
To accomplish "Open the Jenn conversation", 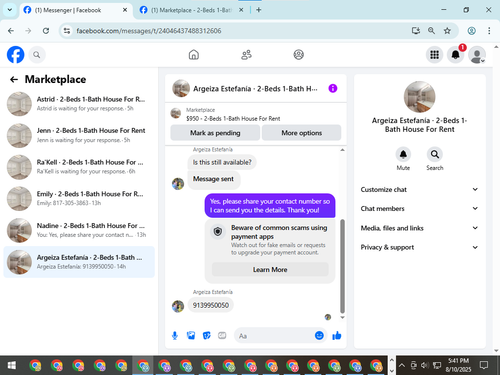I will pos(79,135).
